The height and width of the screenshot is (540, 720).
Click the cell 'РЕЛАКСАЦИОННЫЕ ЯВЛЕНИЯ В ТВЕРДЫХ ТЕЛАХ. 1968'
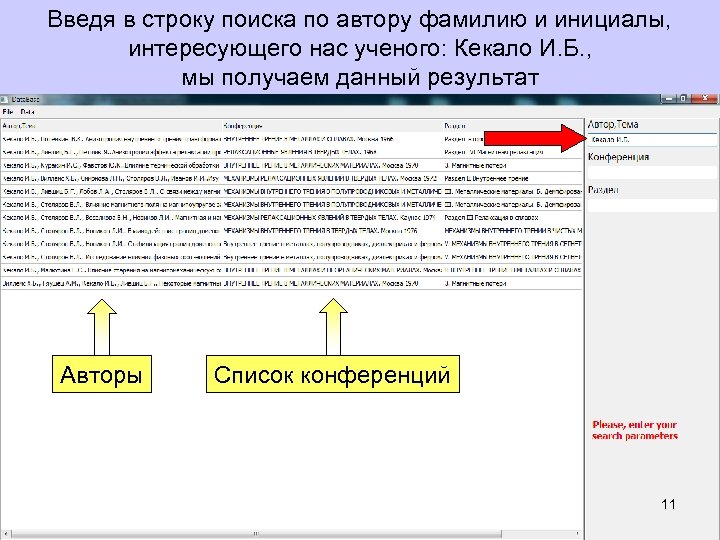332,152
